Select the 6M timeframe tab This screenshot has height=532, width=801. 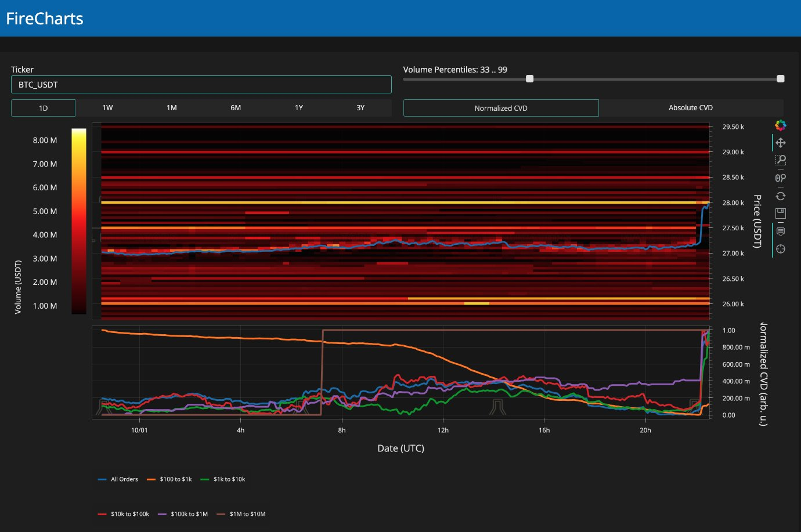pyautogui.click(x=236, y=108)
